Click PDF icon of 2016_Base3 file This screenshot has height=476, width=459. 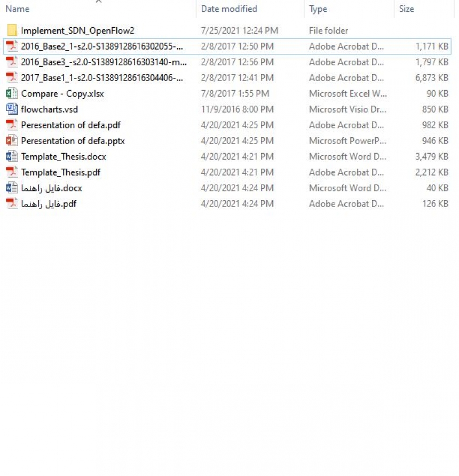[x=12, y=62]
